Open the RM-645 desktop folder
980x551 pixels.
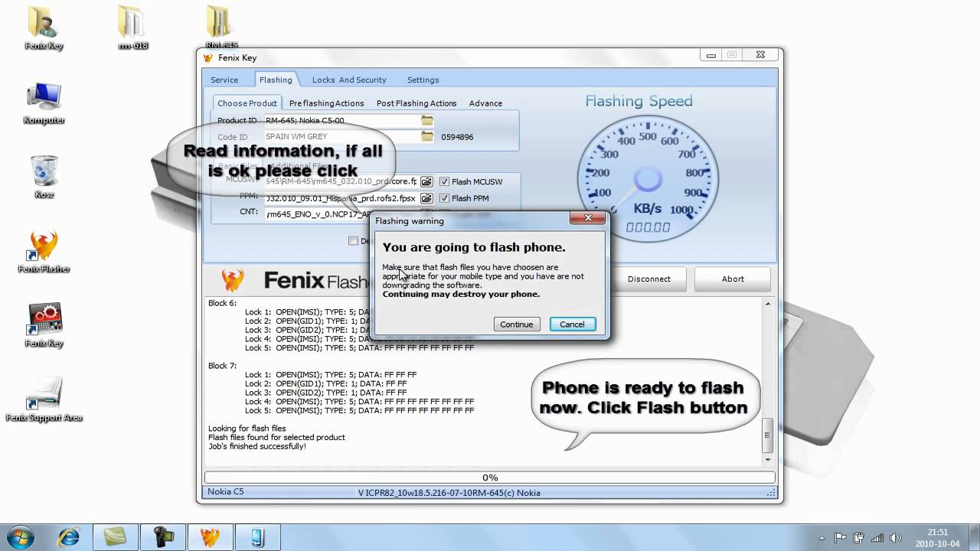click(221, 28)
